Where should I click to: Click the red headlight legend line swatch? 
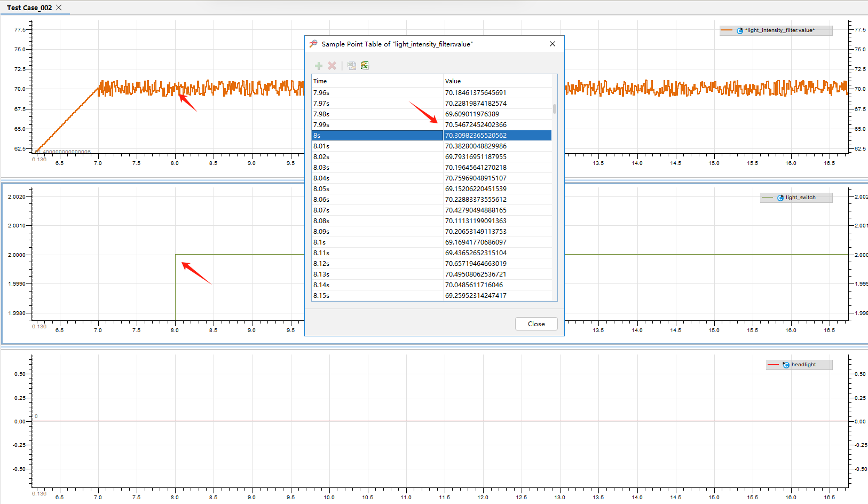pos(774,365)
